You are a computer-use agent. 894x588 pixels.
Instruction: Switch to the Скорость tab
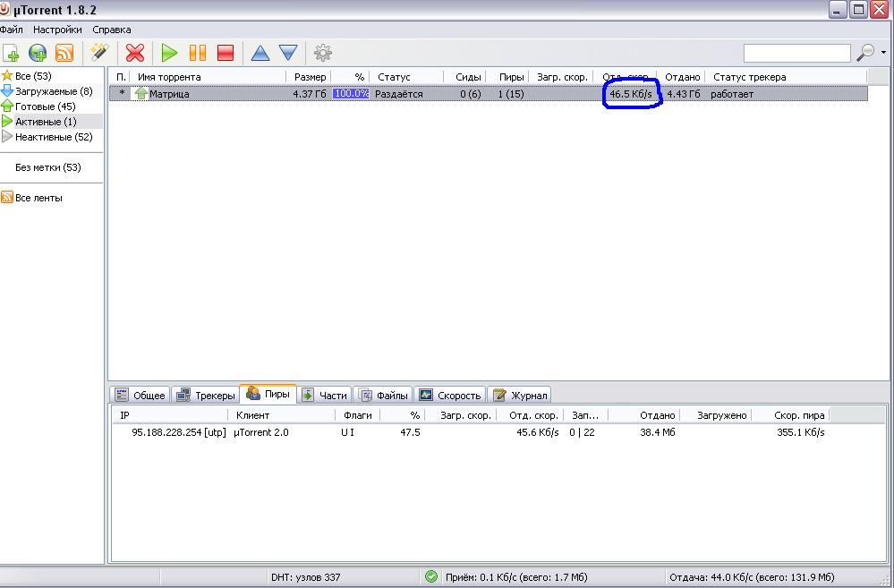(x=451, y=395)
